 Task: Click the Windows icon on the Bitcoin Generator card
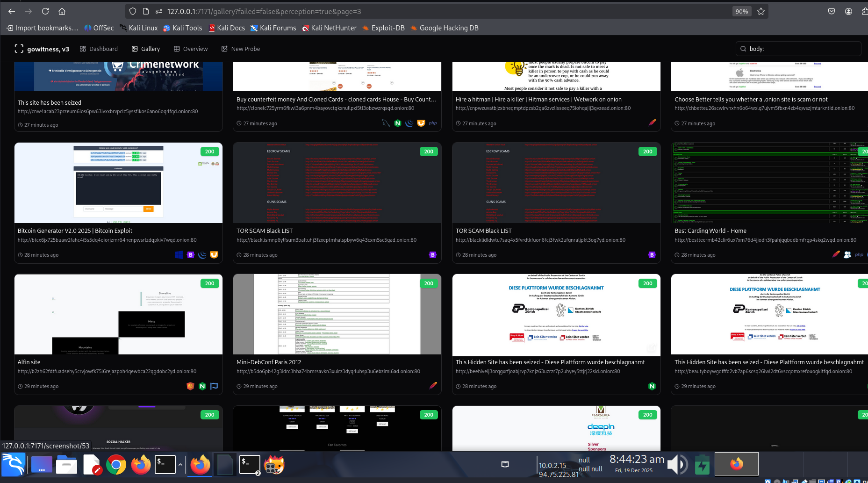pyautogui.click(x=179, y=255)
